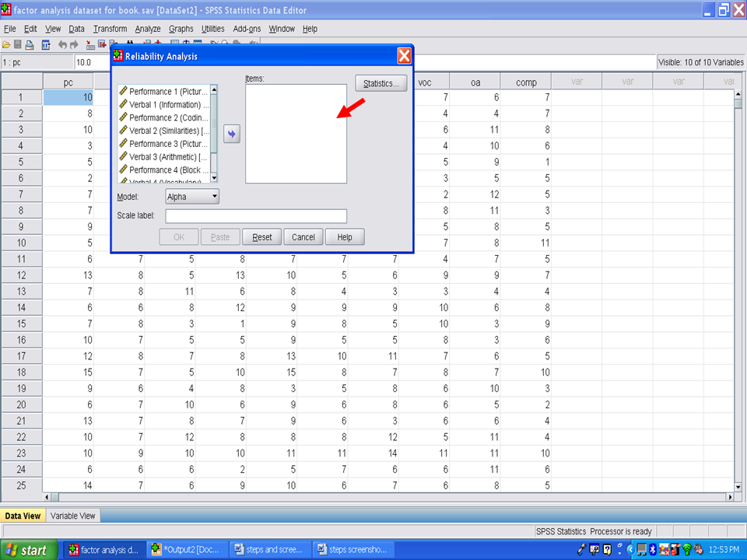
Task: Click the Print toolbar icon
Action: pos(30,45)
